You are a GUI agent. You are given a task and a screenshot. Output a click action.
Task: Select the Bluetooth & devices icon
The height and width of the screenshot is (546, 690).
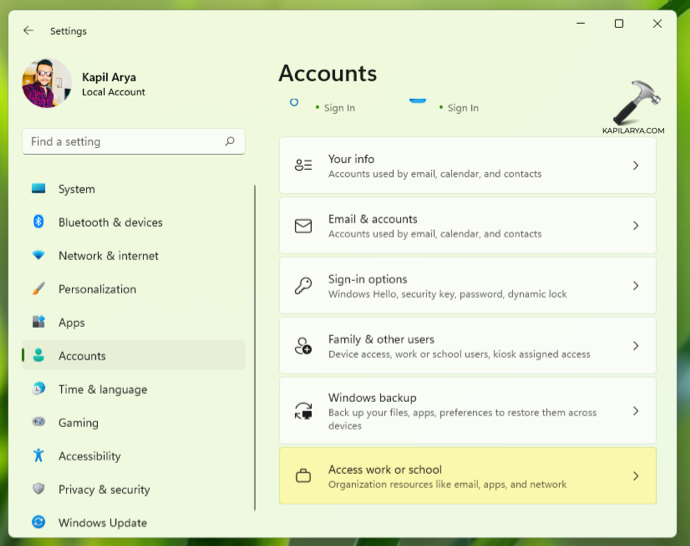coord(39,222)
